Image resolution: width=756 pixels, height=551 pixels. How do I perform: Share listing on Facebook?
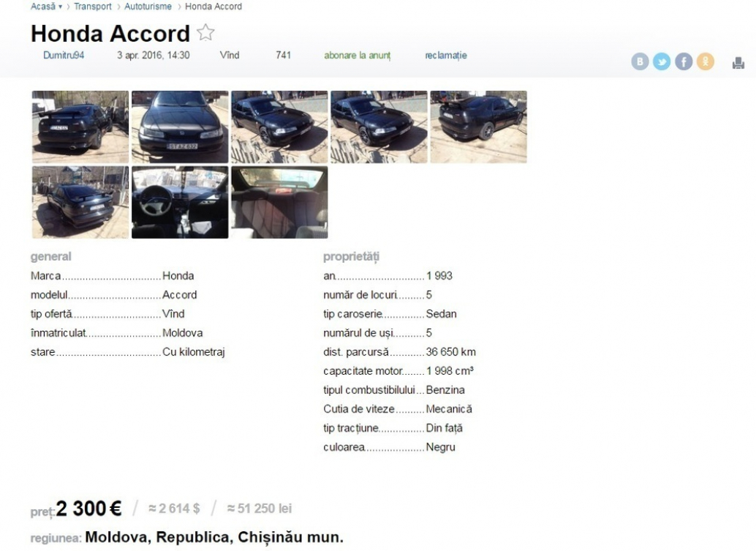(684, 61)
